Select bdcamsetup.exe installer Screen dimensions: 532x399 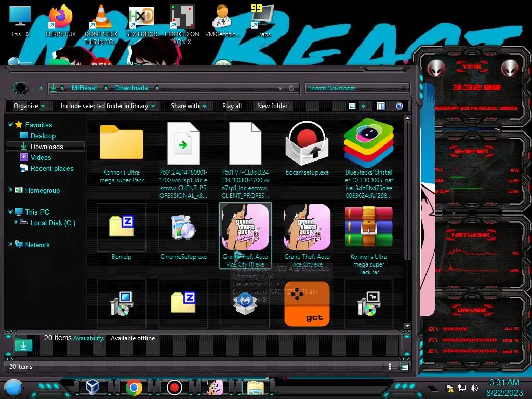[x=307, y=149]
